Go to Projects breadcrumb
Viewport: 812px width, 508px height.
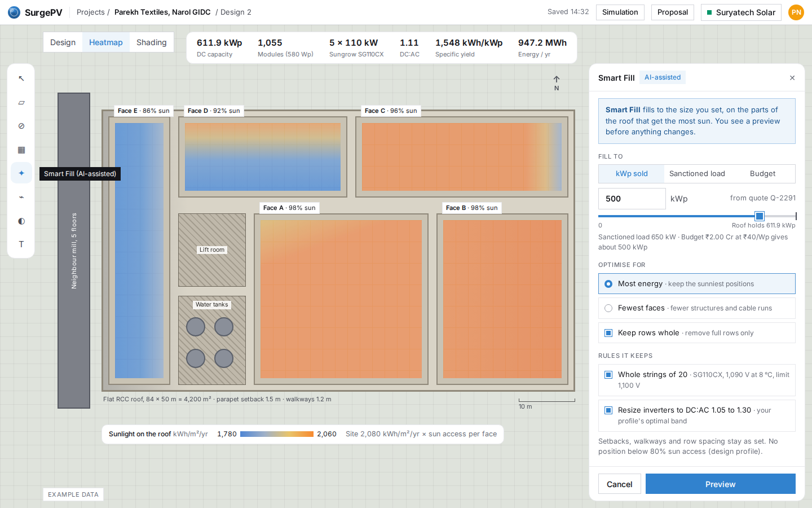pos(91,12)
